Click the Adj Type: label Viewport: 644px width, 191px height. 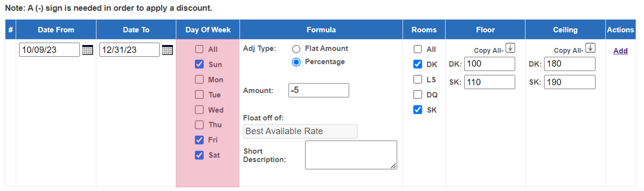pos(260,48)
